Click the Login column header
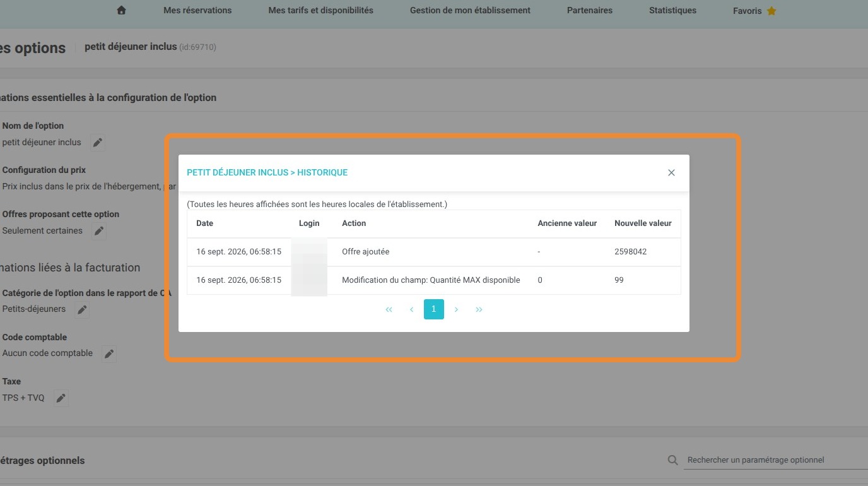 (x=309, y=223)
